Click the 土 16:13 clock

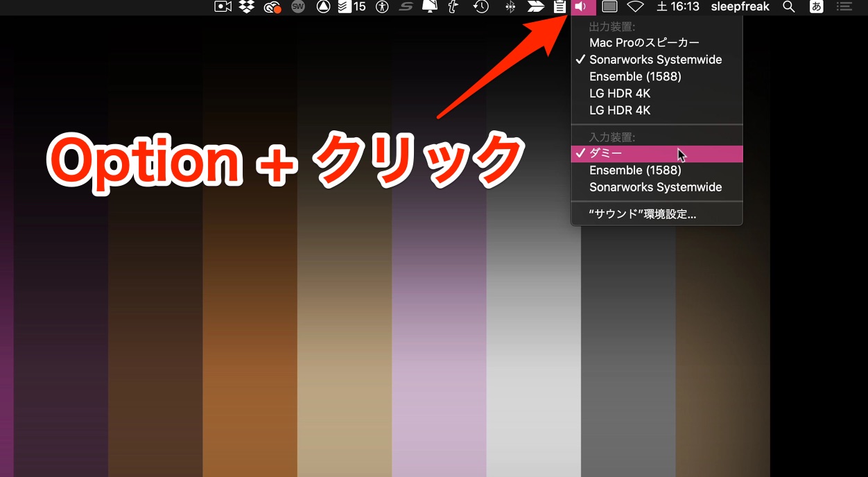click(x=678, y=7)
